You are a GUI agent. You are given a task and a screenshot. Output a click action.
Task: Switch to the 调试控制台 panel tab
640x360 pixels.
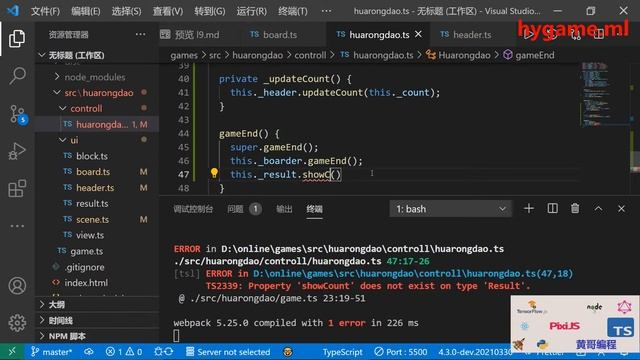(x=193, y=209)
